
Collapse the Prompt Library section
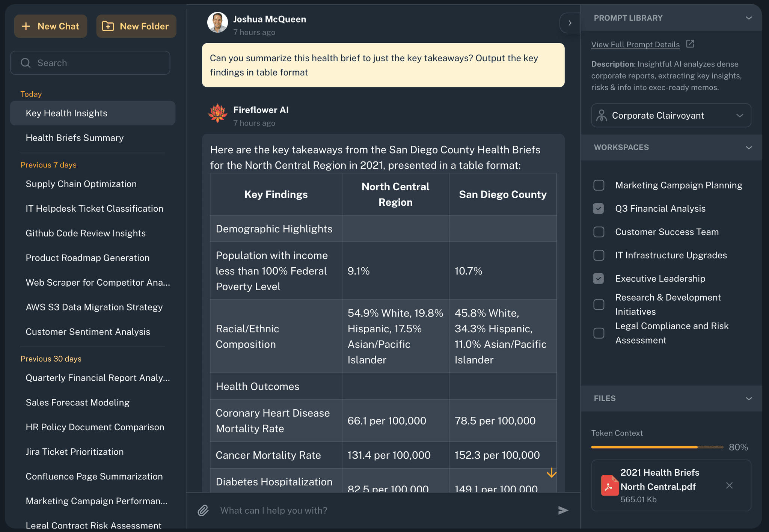point(749,18)
